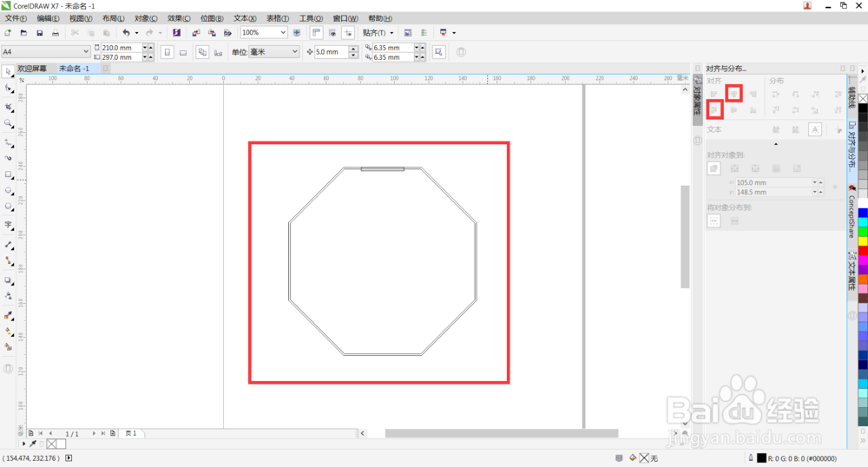Switch to the 欢迎屏幕 tab
Viewport: 868px width, 467px height.
(31, 69)
